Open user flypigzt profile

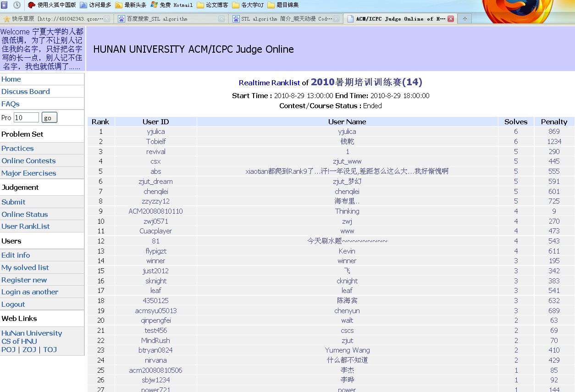tap(156, 251)
